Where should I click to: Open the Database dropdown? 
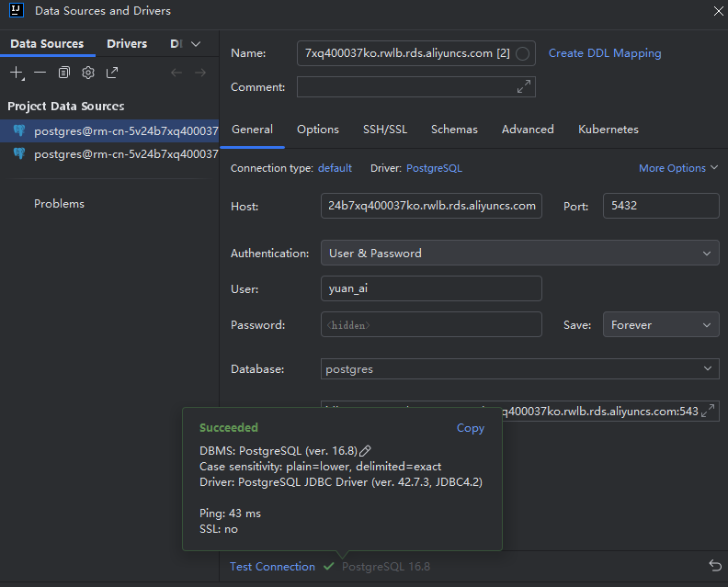pos(519,369)
